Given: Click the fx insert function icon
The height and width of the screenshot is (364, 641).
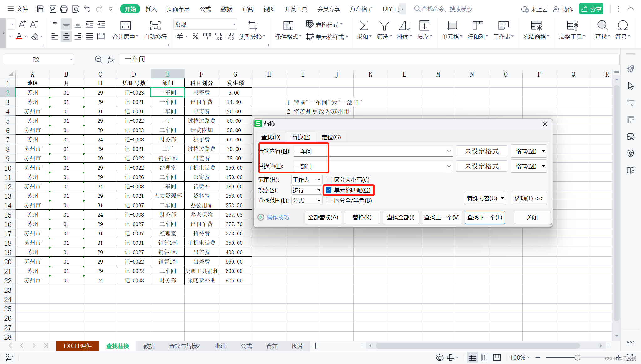Looking at the screenshot, I should coord(111,59).
